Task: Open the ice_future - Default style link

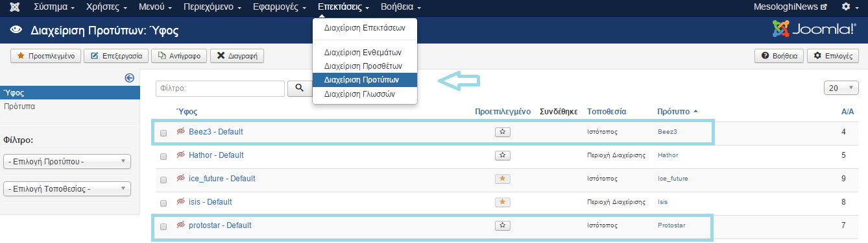Action: [222, 179]
